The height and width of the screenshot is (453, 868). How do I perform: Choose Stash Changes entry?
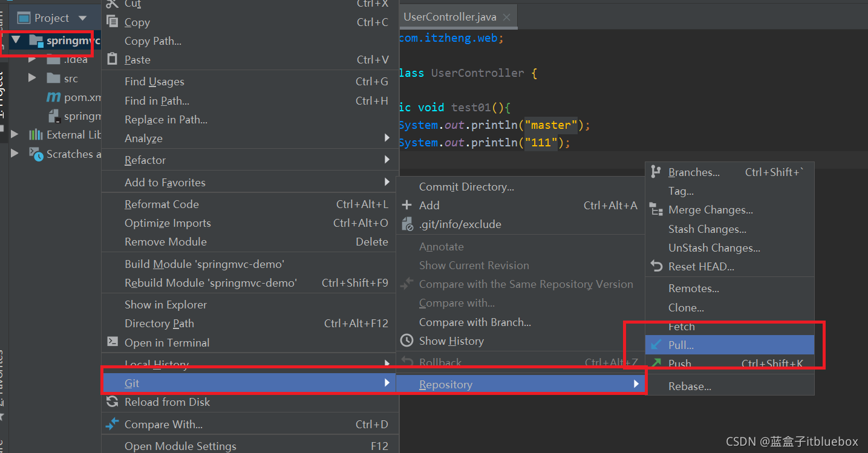(x=730, y=229)
